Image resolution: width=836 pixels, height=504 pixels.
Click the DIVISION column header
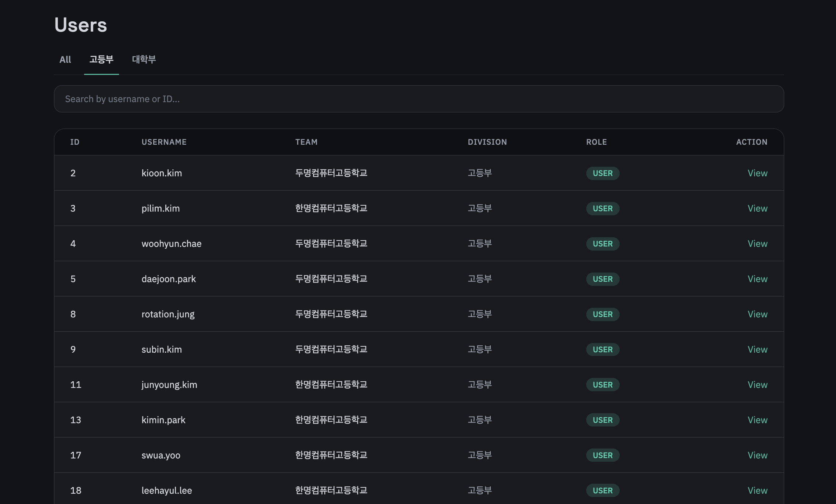[x=487, y=142]
